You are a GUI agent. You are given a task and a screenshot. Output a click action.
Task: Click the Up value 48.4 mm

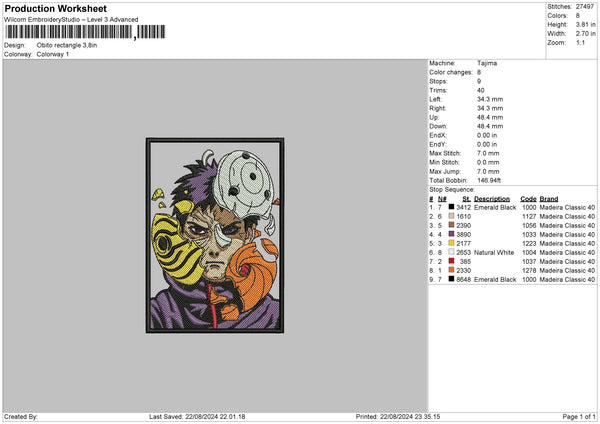490,117
